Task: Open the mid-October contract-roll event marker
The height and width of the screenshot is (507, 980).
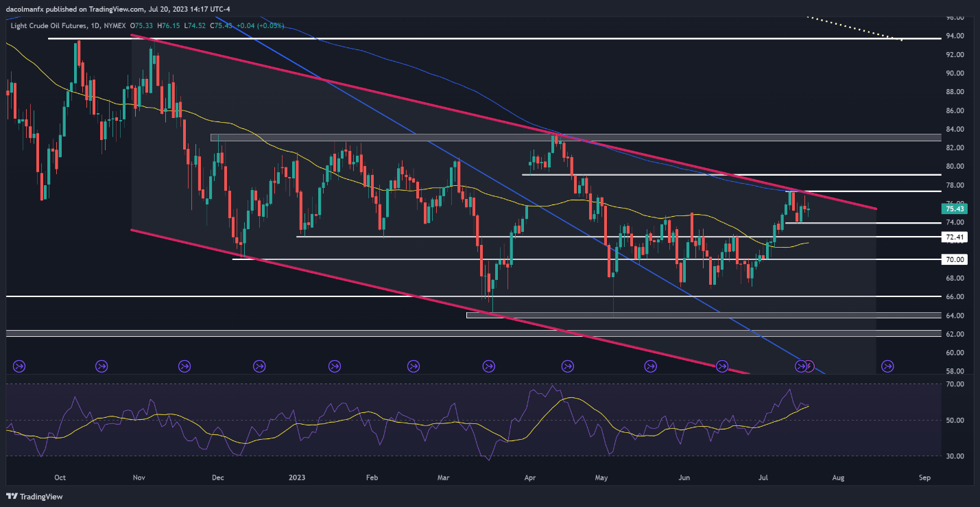Action: click(x=101, y=366)
